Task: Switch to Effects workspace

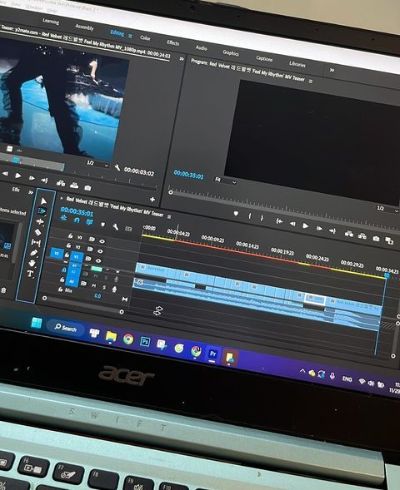Action: [173, 43]
